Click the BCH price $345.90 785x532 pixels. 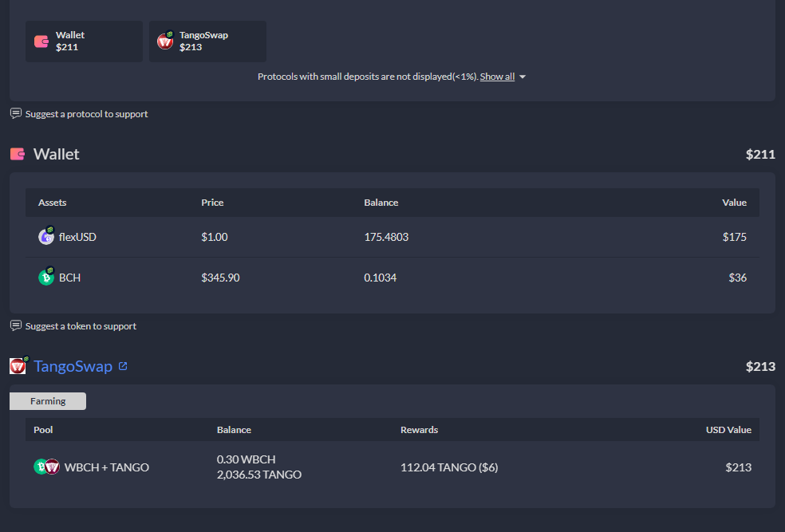pyautogui.click(x=220, y=278)
